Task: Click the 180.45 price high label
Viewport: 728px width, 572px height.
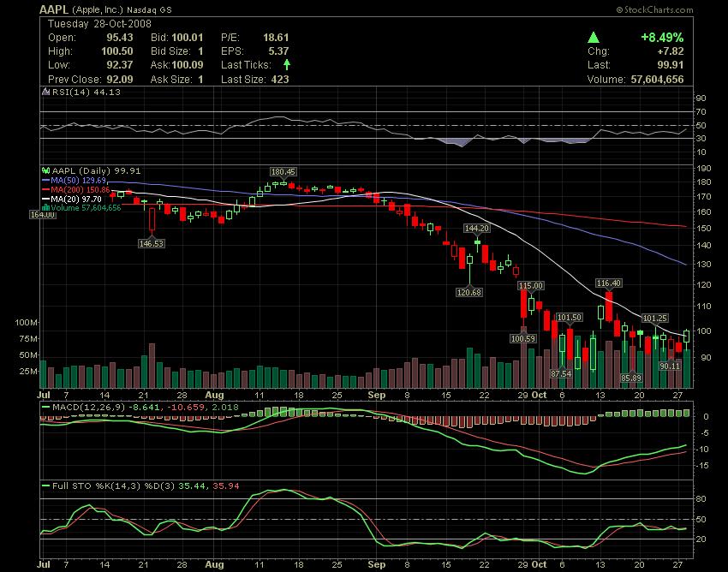Action: pos(283,172)
